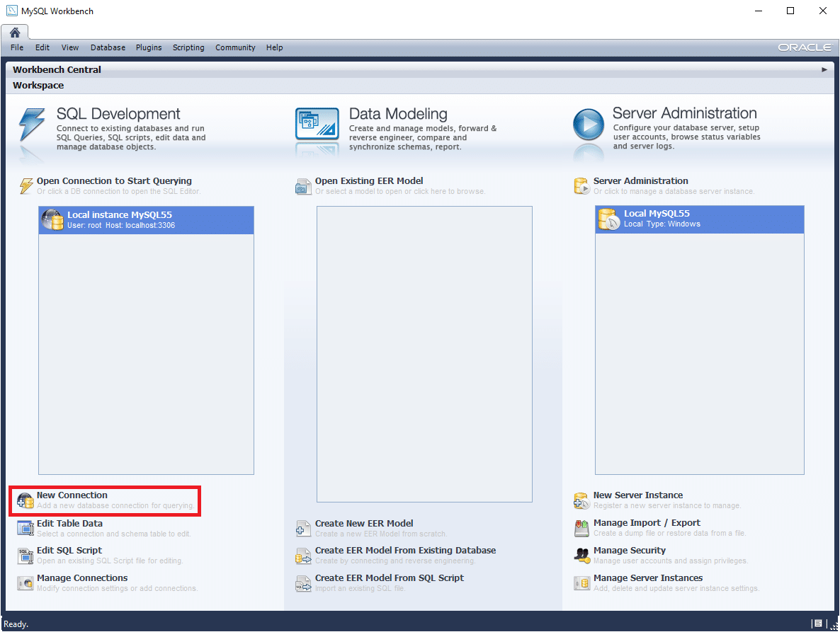The image size is (840, 632).
Task: Open the Edit menu
Action: [42, 47]
